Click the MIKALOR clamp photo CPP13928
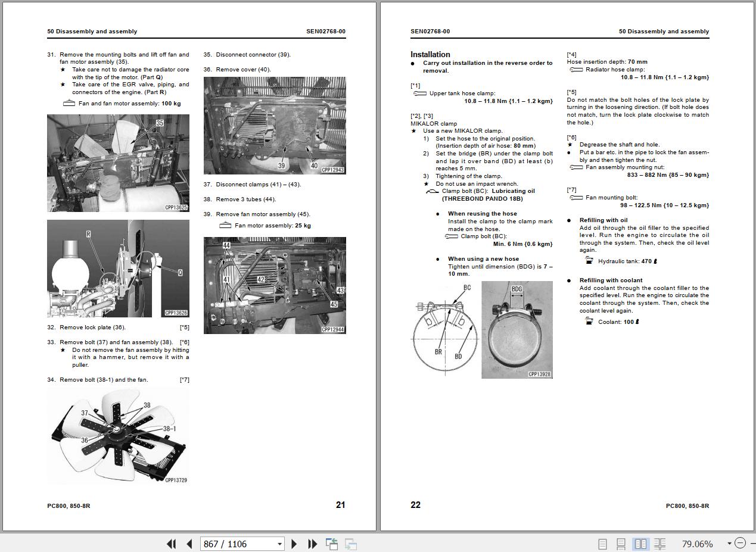 [x=517, y=330]
